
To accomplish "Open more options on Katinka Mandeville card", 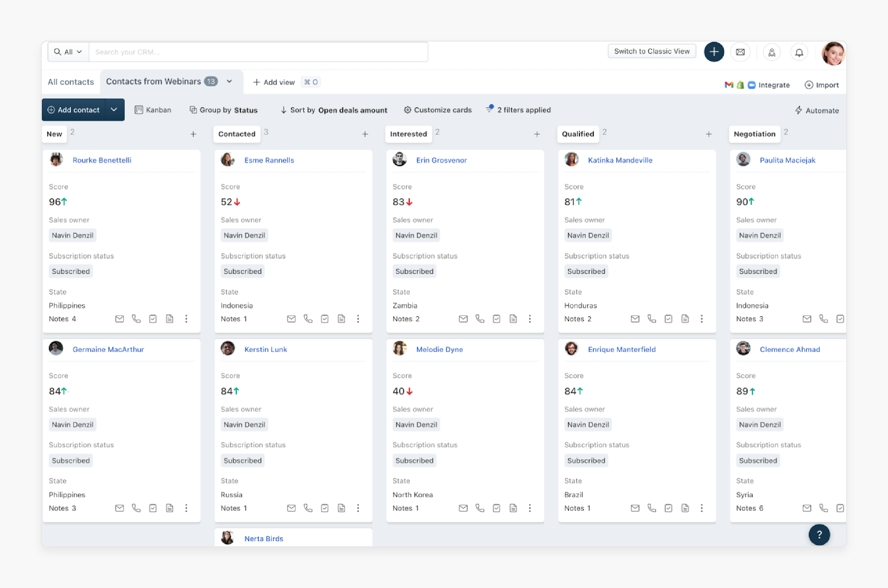I will [701, 319].
